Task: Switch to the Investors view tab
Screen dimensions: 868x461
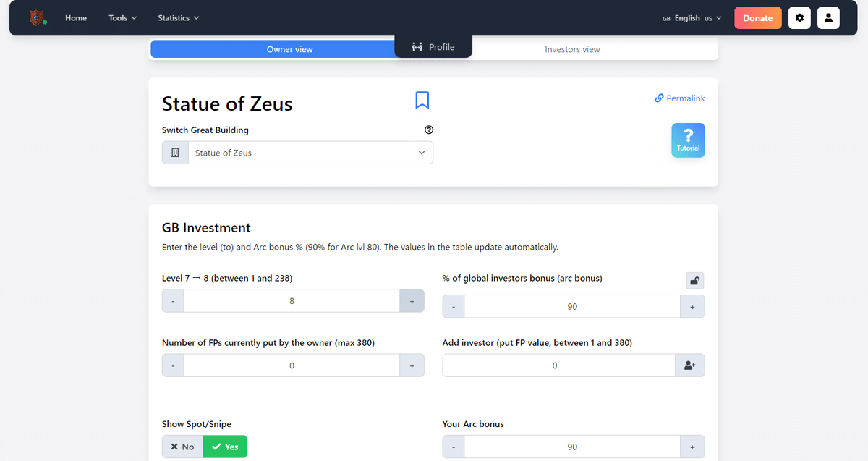Action: [x=572, y=49]
